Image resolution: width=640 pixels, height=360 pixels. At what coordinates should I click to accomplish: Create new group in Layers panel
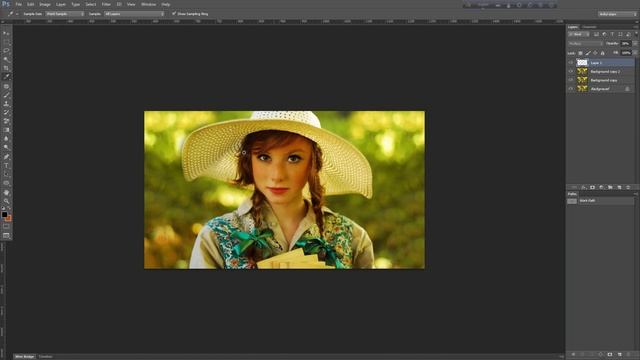(x=610, y=187)
